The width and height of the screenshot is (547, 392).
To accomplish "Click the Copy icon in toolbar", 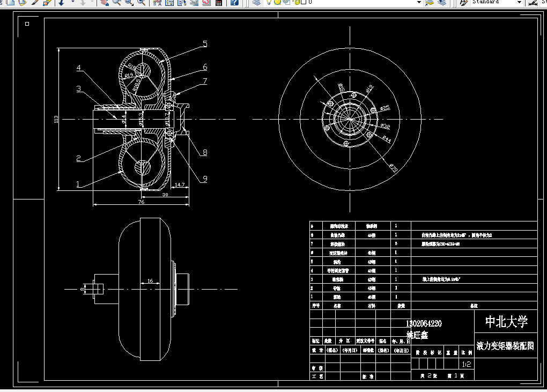I will pyautogui.click(x=11, y=3).
